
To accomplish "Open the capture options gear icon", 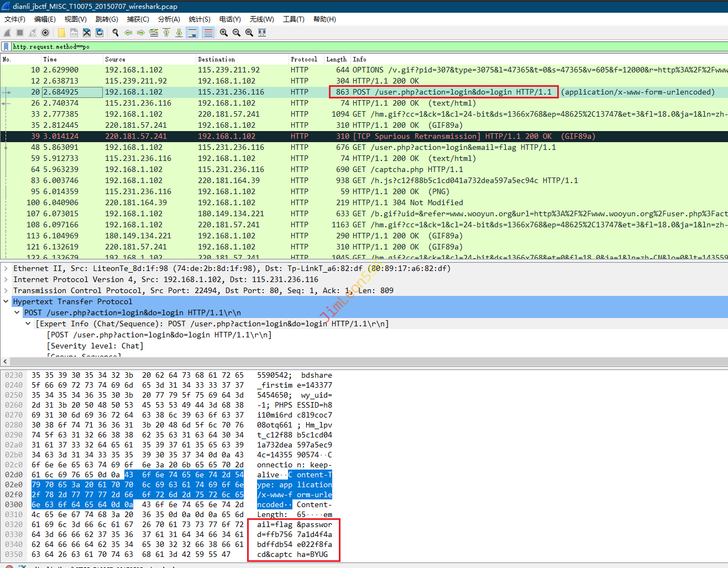I will [45, 33].
